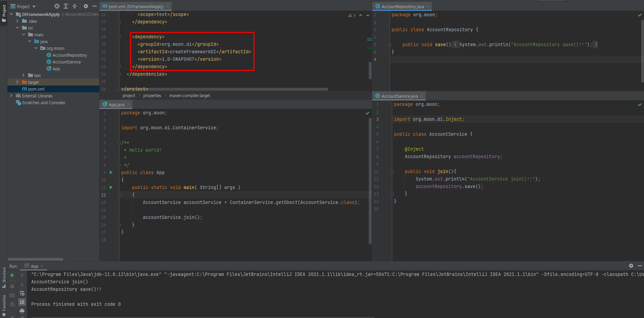Click the properties breadcrumb
The width and height of the screenshot is (644, 318).
click(x=152, y=96)
